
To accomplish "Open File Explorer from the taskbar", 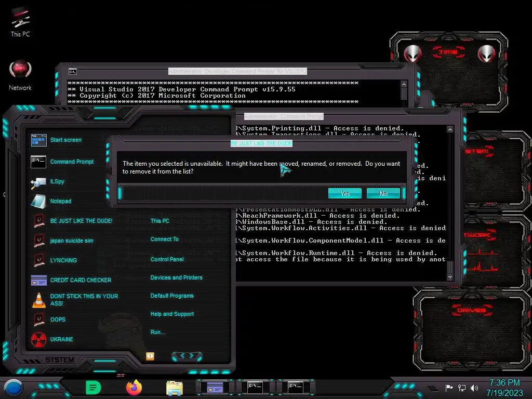I will pos(175,388).
